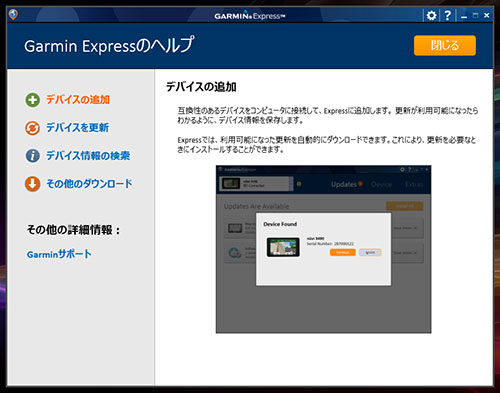The image size is (500, 393).
Task: Open the デバイスを更新 help topic
Action: point(77,127)
